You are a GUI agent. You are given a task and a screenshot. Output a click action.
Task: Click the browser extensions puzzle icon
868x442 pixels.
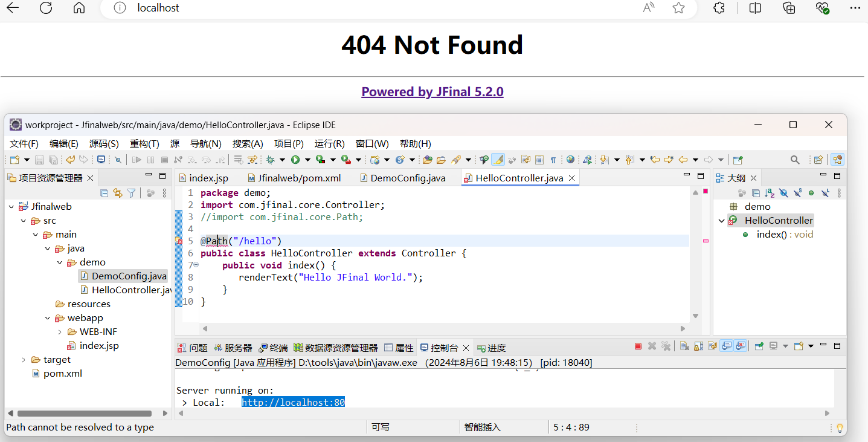pyautogui.click(x=719, y=8)
